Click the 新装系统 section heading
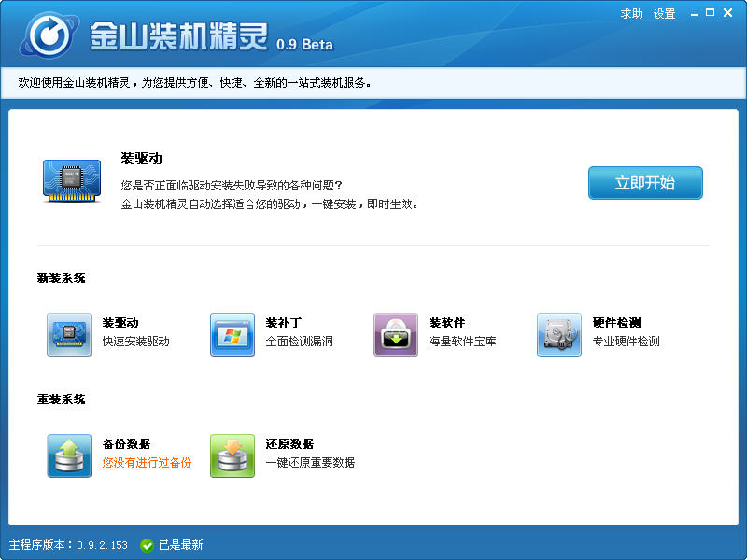The image size is (747, 560). (x=62, y=278)
